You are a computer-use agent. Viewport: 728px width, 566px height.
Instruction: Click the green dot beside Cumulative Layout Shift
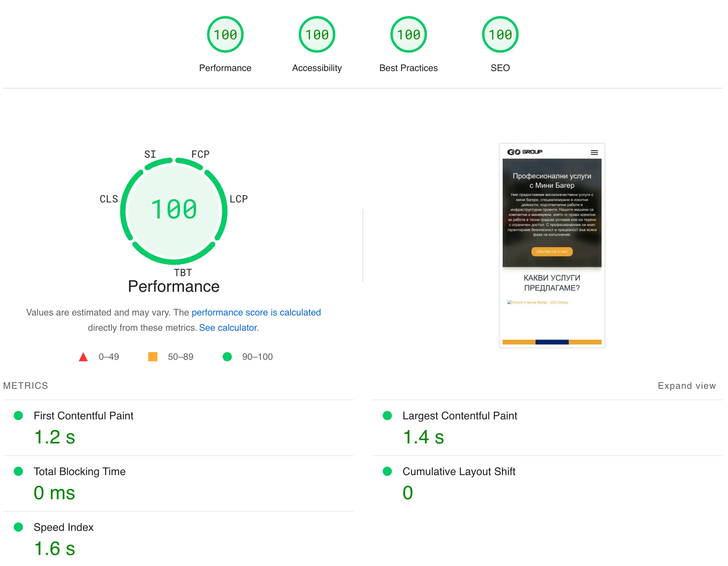click(x=387, y=471)
